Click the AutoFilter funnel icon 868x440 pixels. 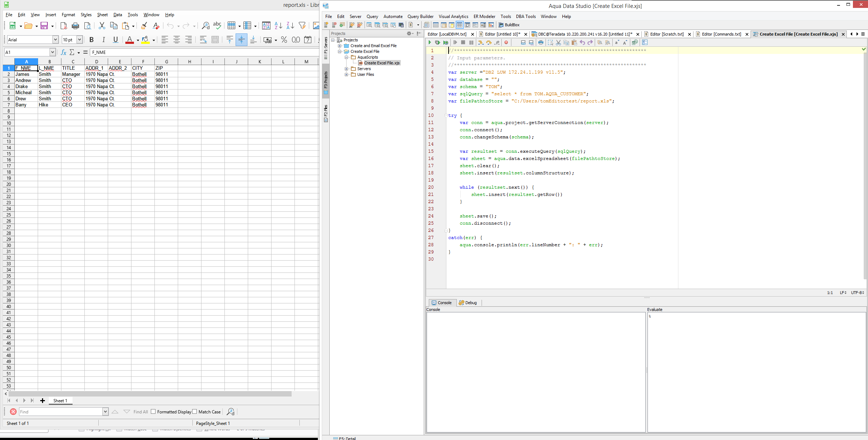point(302,26)
